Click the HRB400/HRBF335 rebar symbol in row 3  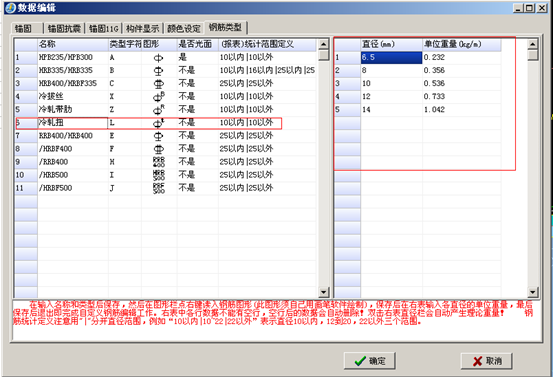click(158, 84)
